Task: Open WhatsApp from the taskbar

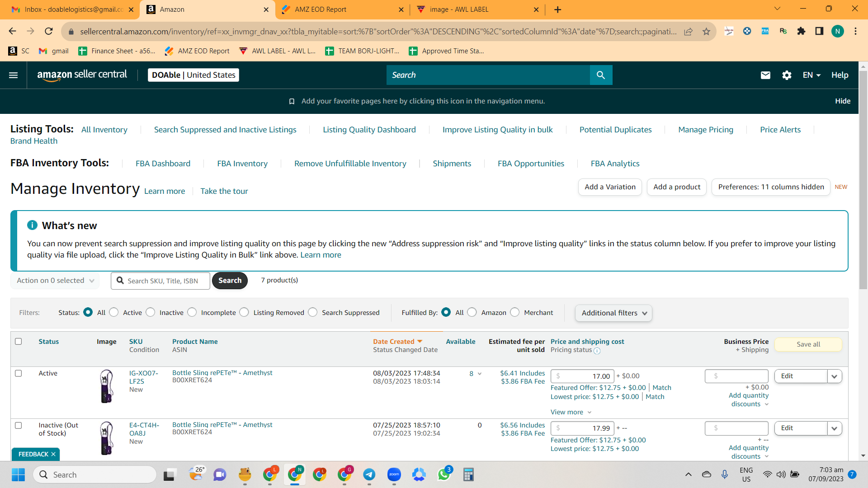Action: click(x=444, y=474)
